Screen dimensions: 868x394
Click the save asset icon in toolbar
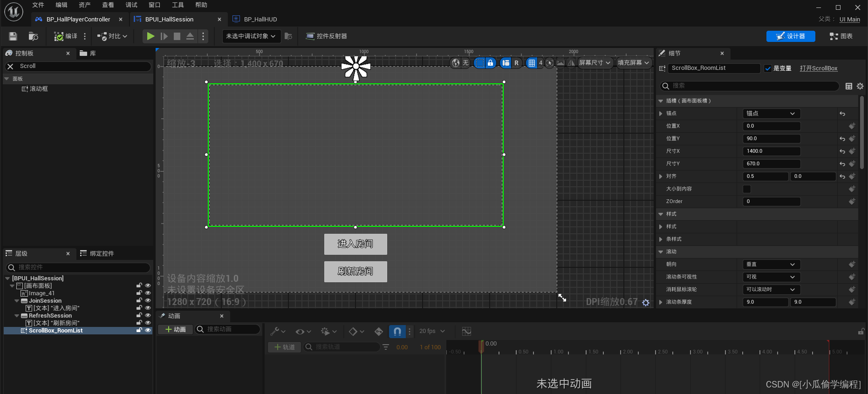click(13, 36)
